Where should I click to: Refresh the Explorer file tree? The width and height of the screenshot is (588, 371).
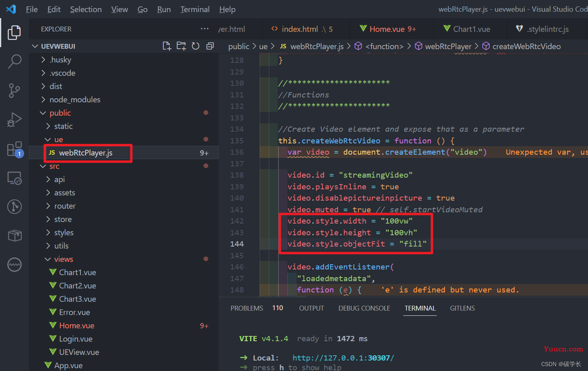tap(196, 46)
